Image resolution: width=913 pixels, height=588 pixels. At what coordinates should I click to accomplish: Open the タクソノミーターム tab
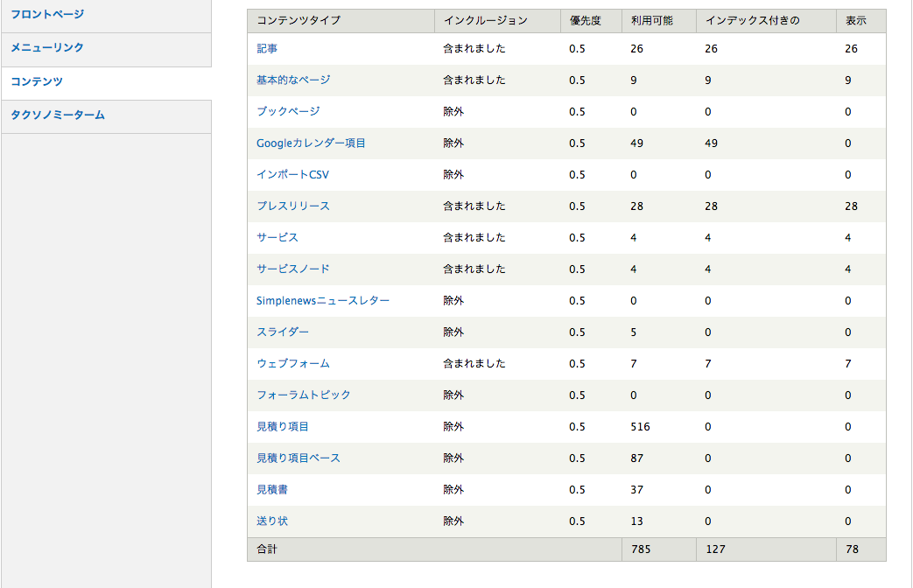pos(58,115)
